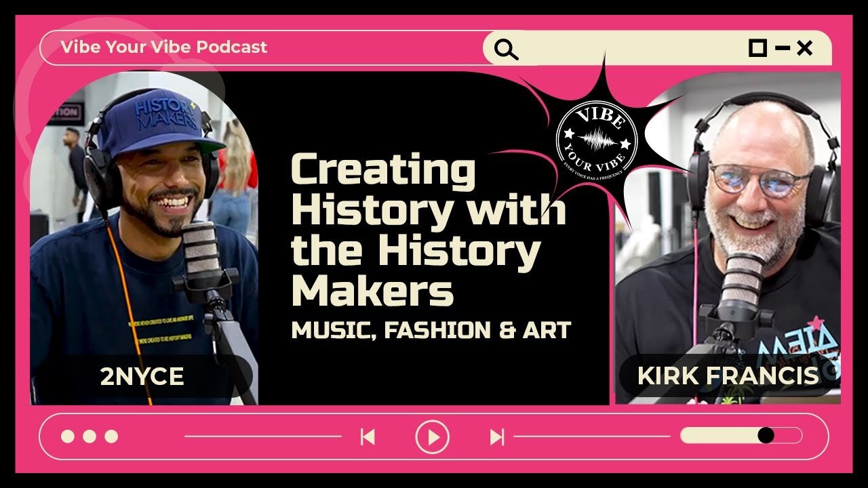The width and height of the screenshot is (868, 488).
Task: Click the cream search input field
Action: [x=656, y=48]
